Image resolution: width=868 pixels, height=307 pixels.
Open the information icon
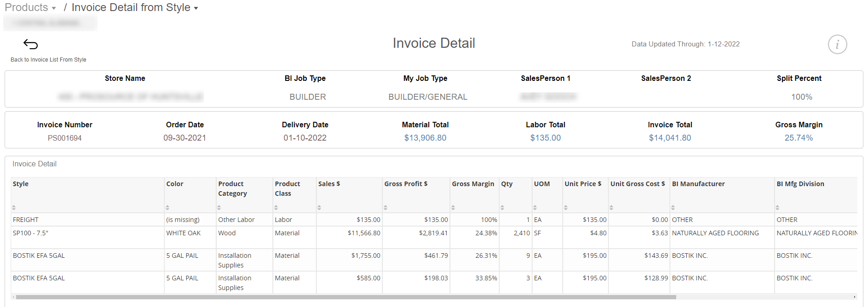coord(837,45)
